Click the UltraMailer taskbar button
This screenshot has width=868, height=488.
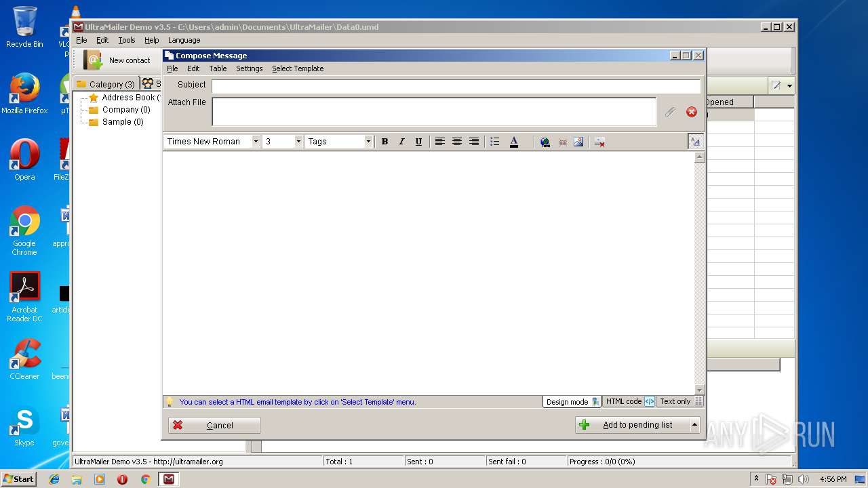click(169, 479)
